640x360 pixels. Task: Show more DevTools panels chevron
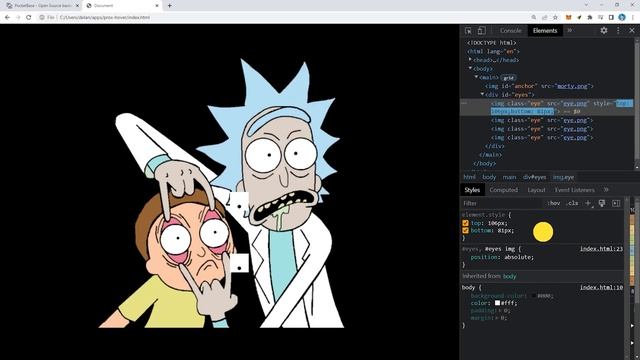point(569,30)
